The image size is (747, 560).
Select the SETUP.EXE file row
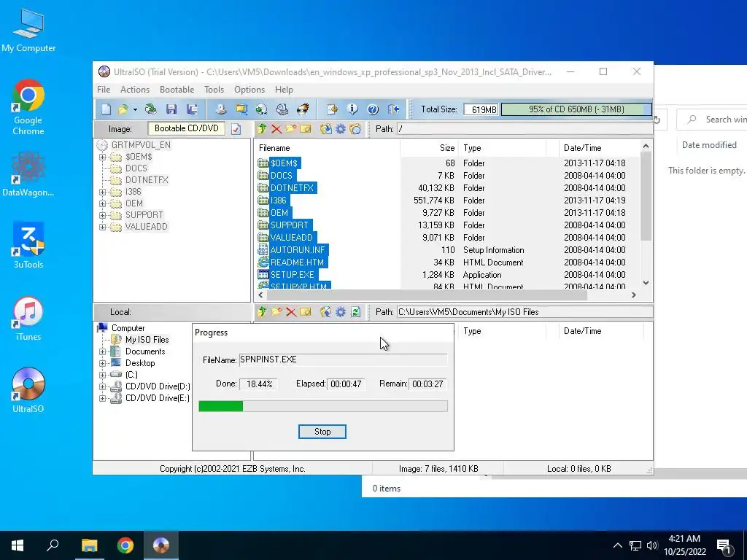(x=447, y=275)
